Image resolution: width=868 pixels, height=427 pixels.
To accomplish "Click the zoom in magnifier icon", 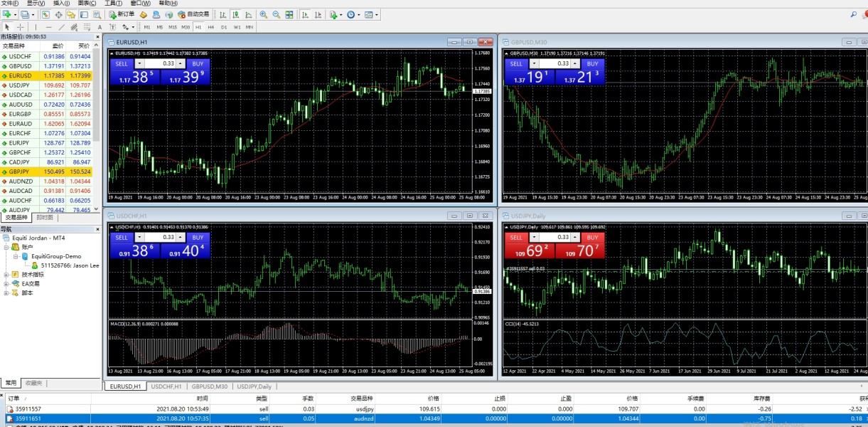I will [x=264, y=14].
